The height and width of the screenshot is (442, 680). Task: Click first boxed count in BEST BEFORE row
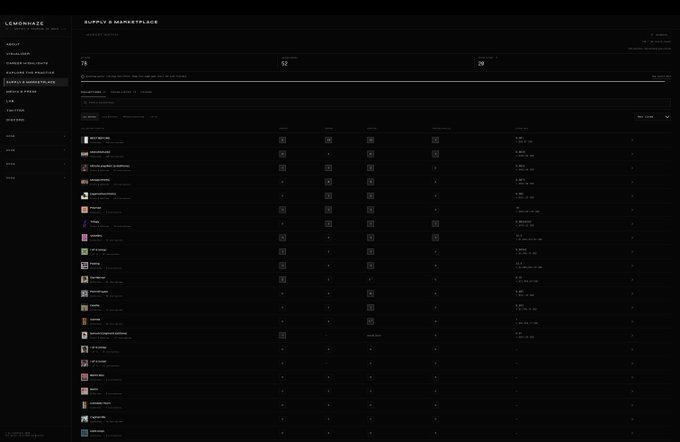coord(282,140)
